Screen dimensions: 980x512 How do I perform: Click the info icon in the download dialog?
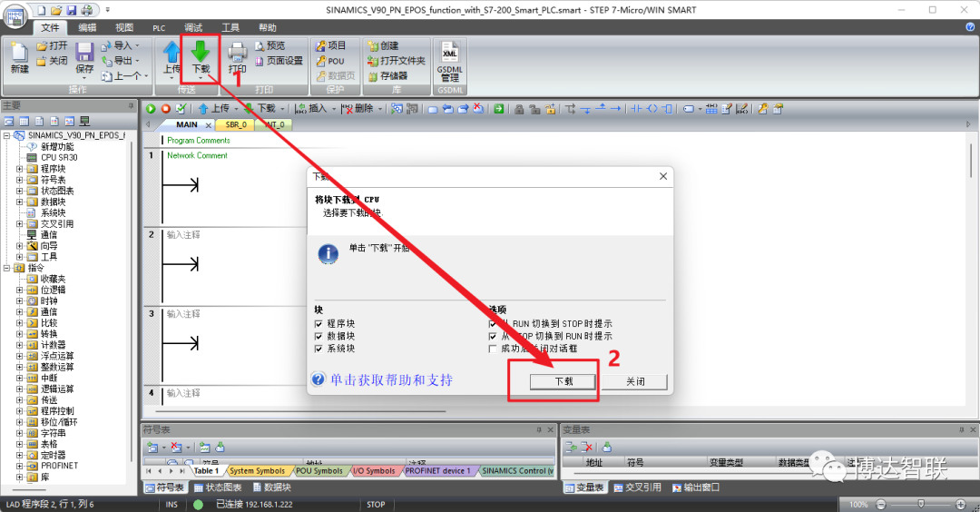coord(328,254)
